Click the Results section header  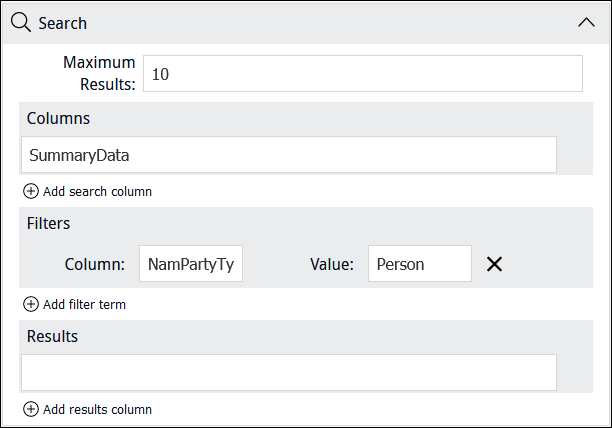[52, 336]
